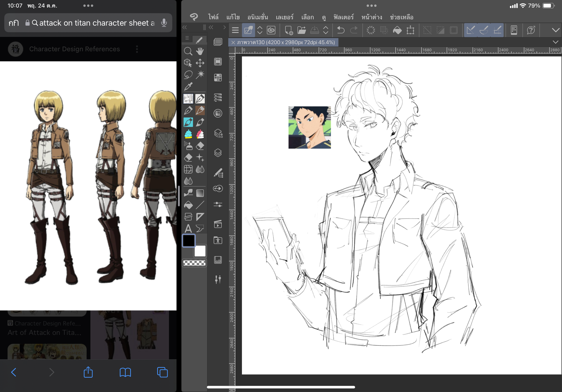Viewport: 562px width, 392px height.
Task: Toggle snap to ruler
Action: point(471,30)
